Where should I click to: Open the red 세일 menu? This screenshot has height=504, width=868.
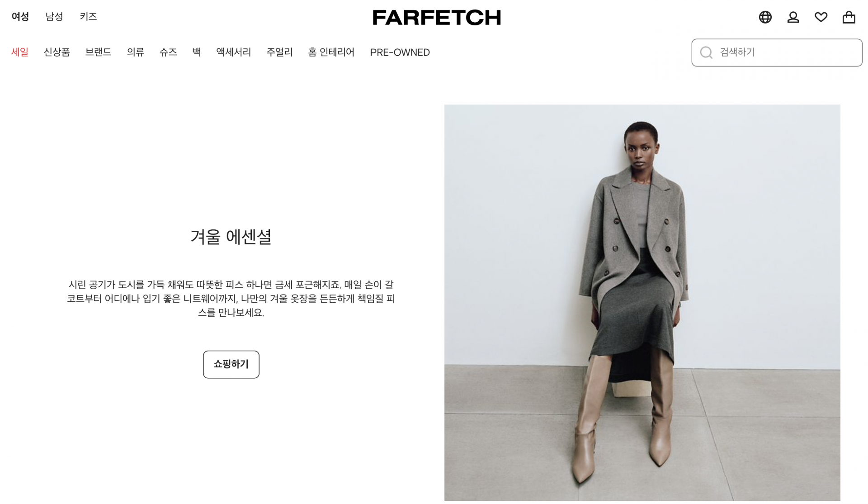20,52
